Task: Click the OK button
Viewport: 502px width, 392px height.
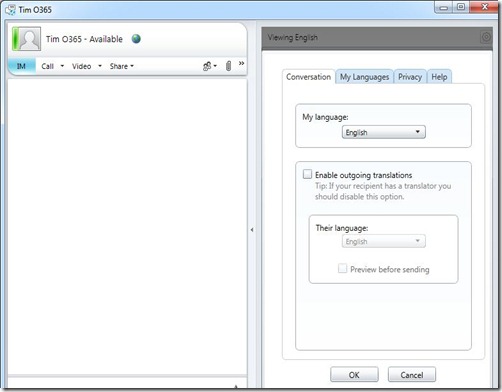Action: tap(354, 375)
